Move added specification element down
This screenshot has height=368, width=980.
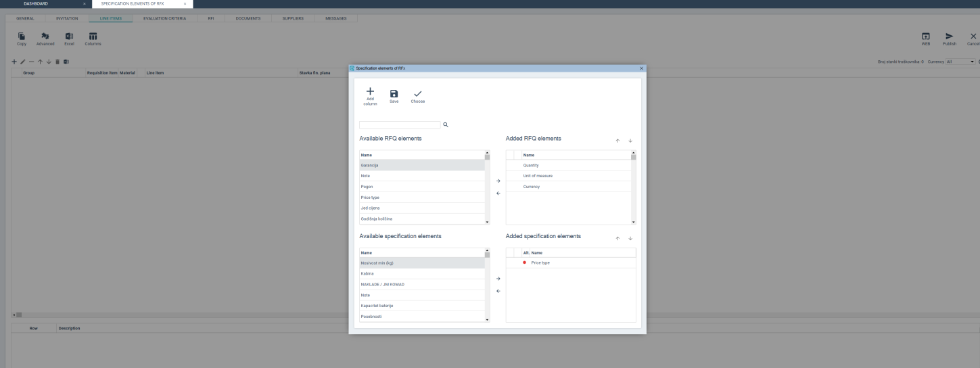tap(630, 239)
